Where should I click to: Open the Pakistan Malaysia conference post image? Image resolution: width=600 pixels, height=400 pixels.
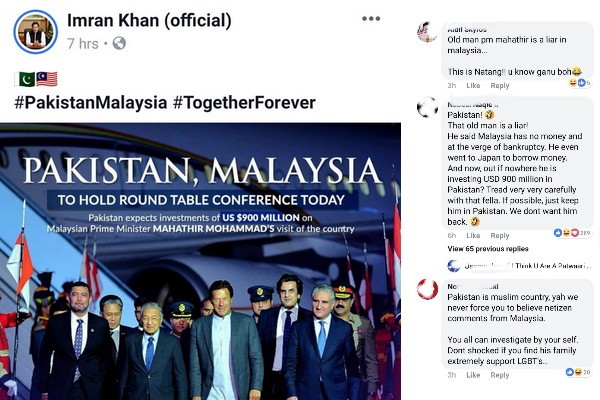pos(207,260)
